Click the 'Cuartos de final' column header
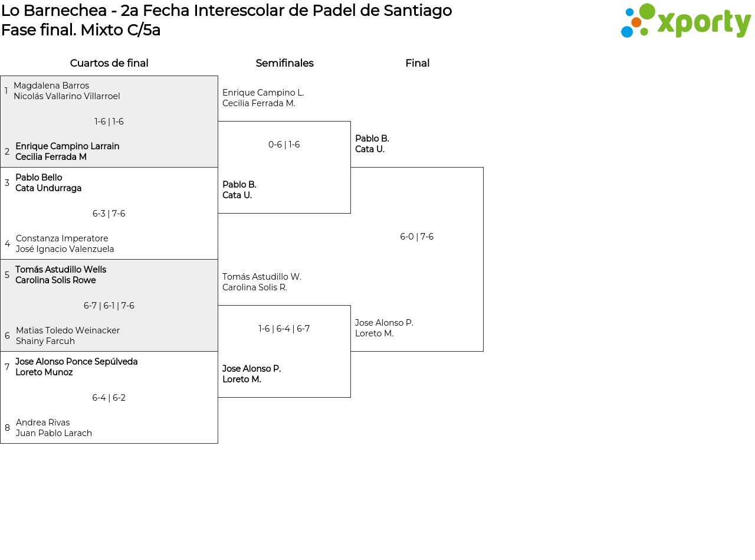 click(109, 63)
